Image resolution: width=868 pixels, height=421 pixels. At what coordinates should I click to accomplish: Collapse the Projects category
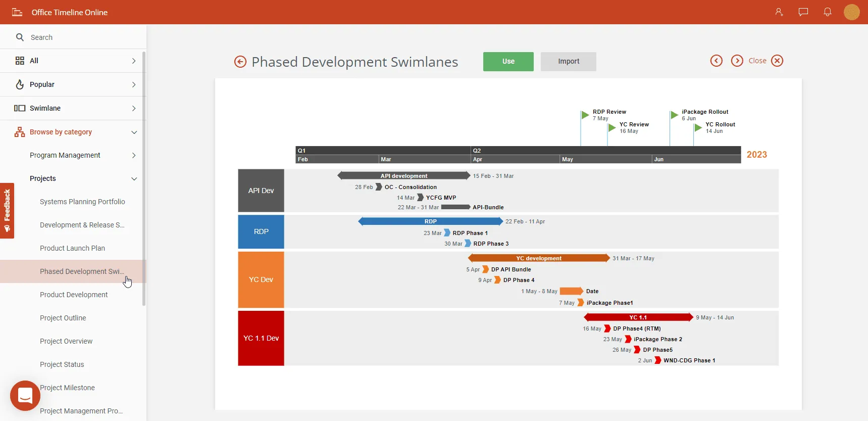pyautogui.click(x=134, y=179)
